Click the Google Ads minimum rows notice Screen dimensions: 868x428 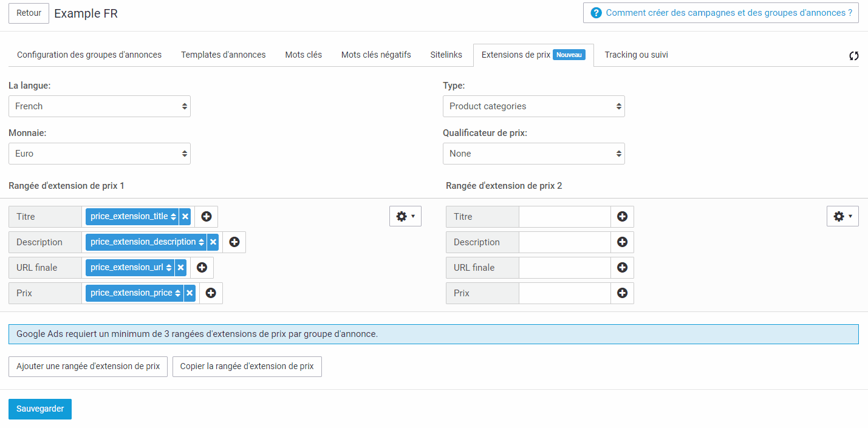click(x=434, y=335)
